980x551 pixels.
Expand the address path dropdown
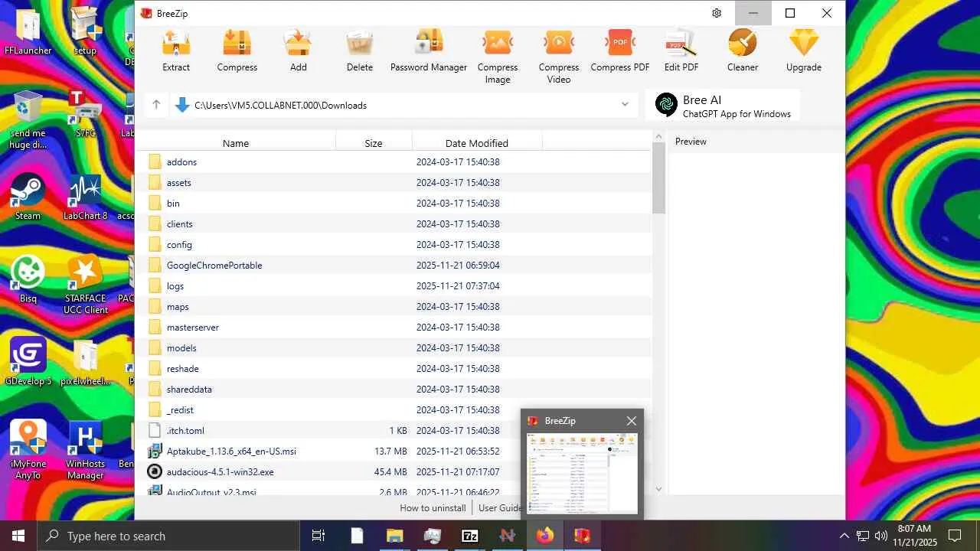pyautogui.click(x=625, y=105)
